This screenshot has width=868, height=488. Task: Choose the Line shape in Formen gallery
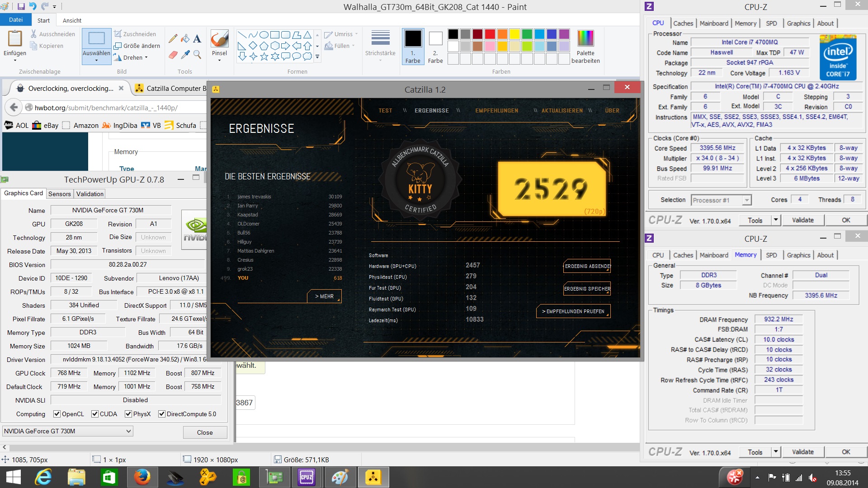tap(242, 35)
